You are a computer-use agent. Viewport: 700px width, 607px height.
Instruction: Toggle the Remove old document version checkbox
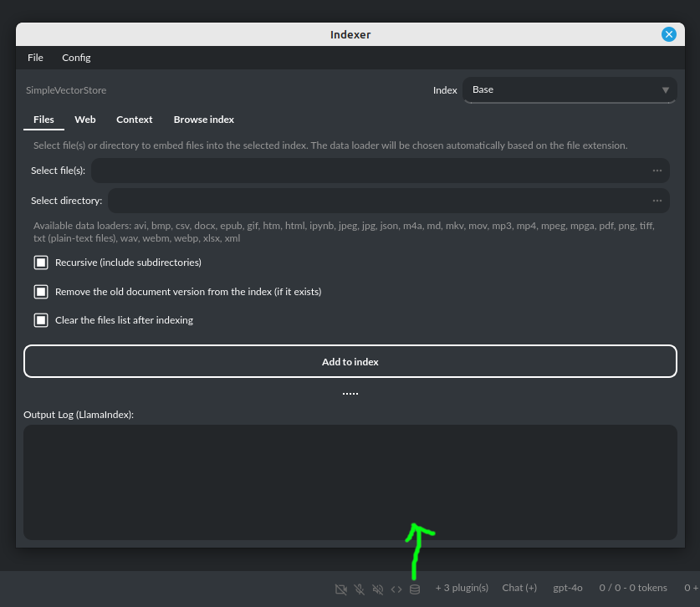(41, 291)
